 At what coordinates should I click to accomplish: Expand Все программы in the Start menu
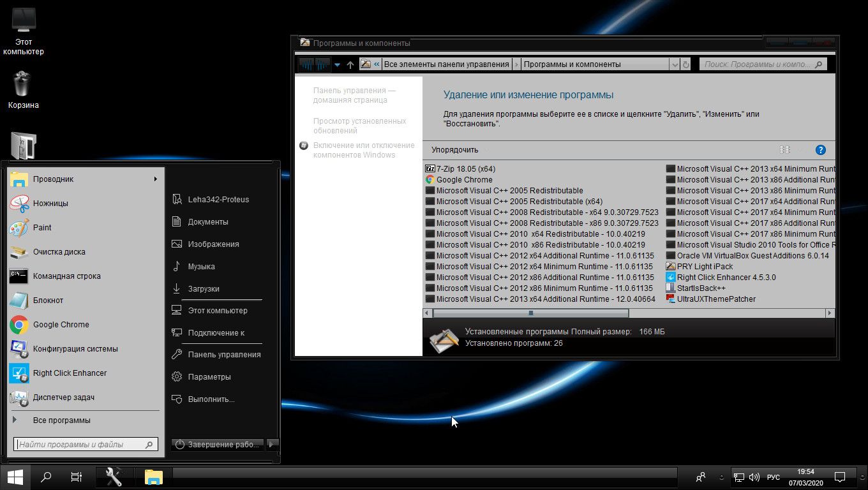[x=86, y=420]
